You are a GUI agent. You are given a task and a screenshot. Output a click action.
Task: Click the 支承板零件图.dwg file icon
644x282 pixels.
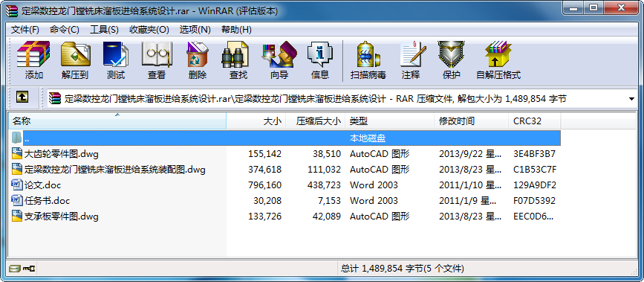(16, 216)
